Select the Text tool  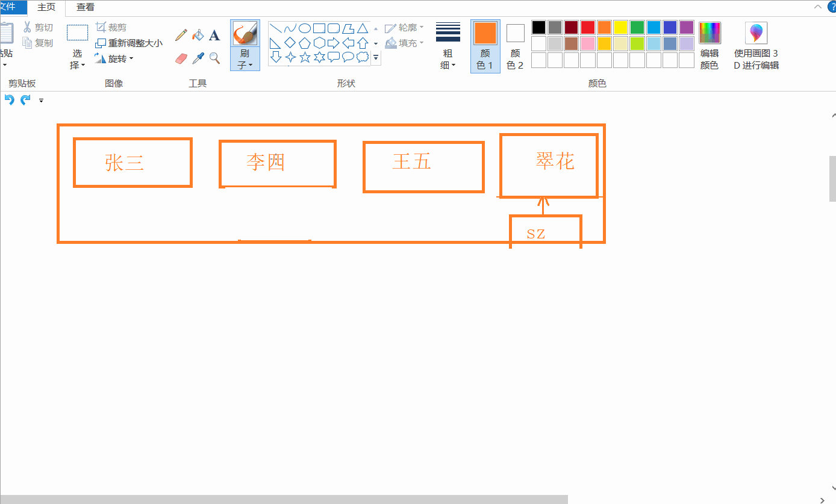pos(214,35)
